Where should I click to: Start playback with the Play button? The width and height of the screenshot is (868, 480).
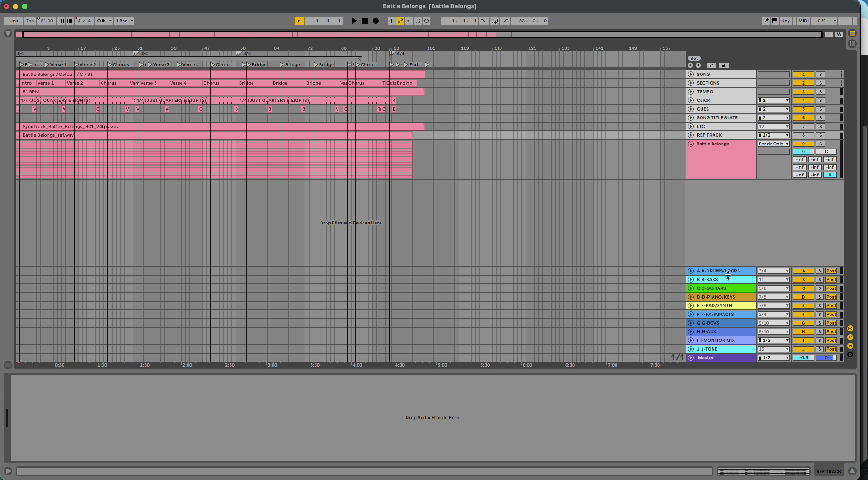coord(354,21)
